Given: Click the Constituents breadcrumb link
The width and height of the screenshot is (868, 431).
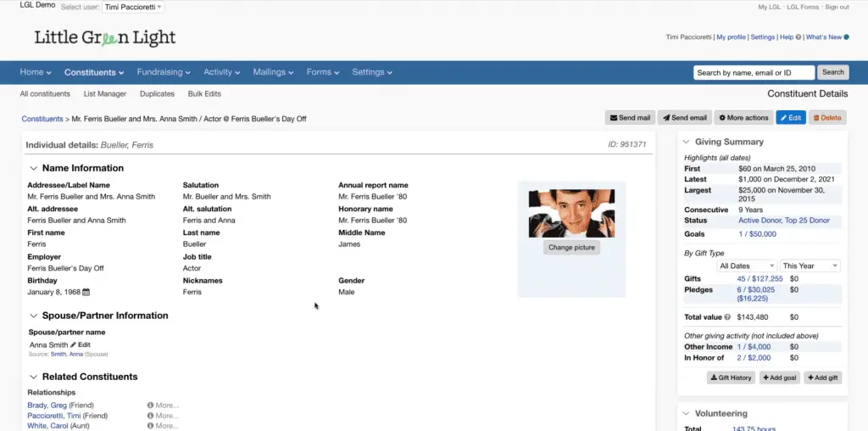Looking at the screenshot, I should pyautogui.click(x=42, y=119).
